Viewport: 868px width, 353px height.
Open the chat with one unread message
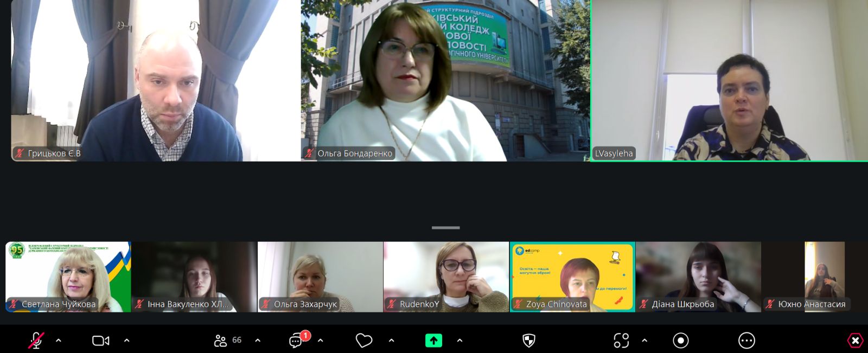296,341
